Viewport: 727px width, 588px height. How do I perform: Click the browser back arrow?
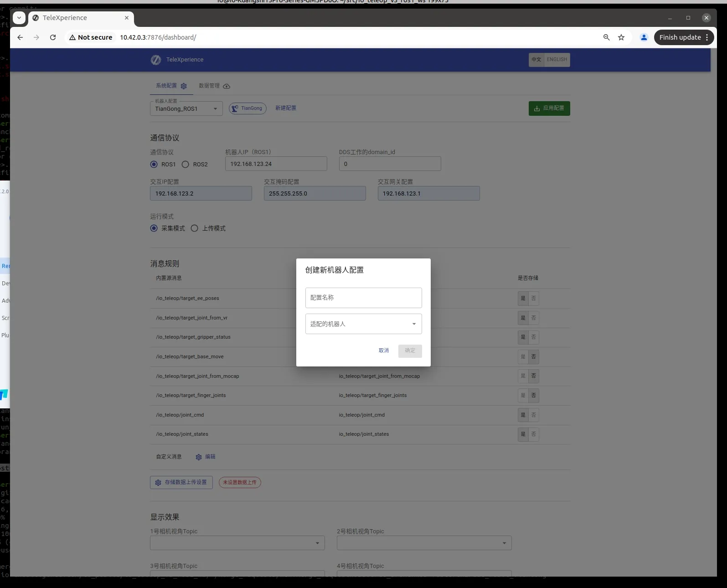(x=20, y=37)
